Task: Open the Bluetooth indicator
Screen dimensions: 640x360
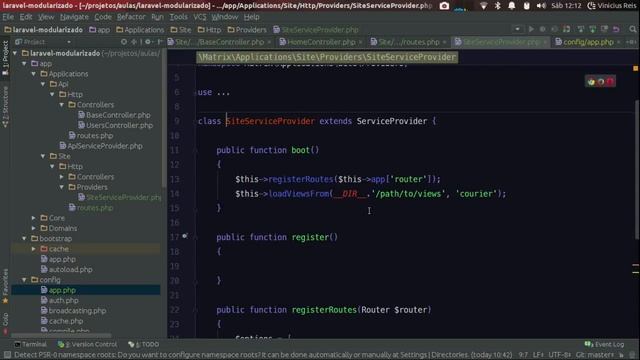Action: pos(498,6)
